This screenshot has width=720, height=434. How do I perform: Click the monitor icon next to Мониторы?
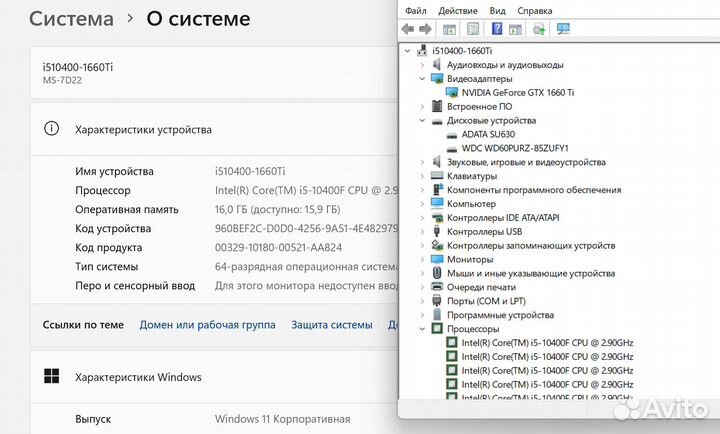(437, 259)
